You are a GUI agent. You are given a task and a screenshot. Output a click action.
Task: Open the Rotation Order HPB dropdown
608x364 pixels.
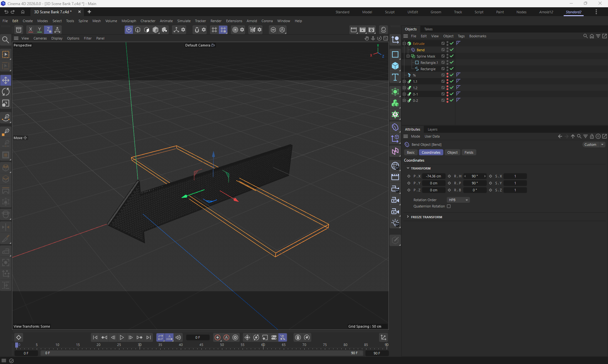coord(458,200)
